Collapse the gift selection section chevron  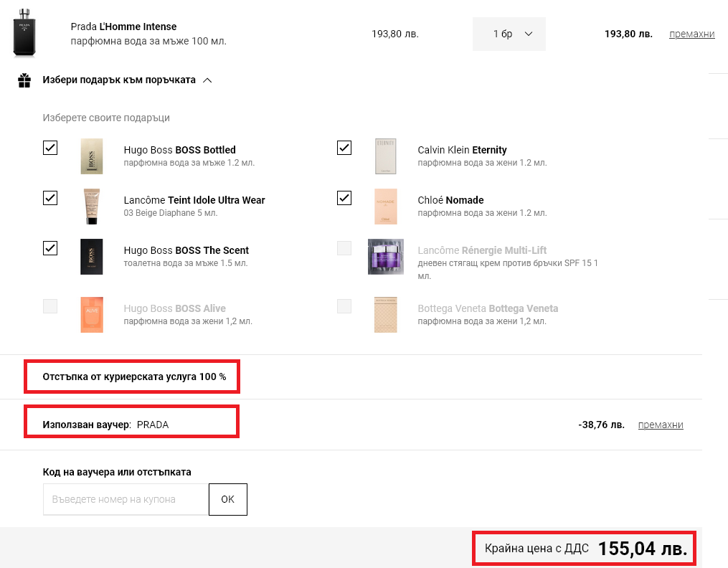click(x=207, y=80)
